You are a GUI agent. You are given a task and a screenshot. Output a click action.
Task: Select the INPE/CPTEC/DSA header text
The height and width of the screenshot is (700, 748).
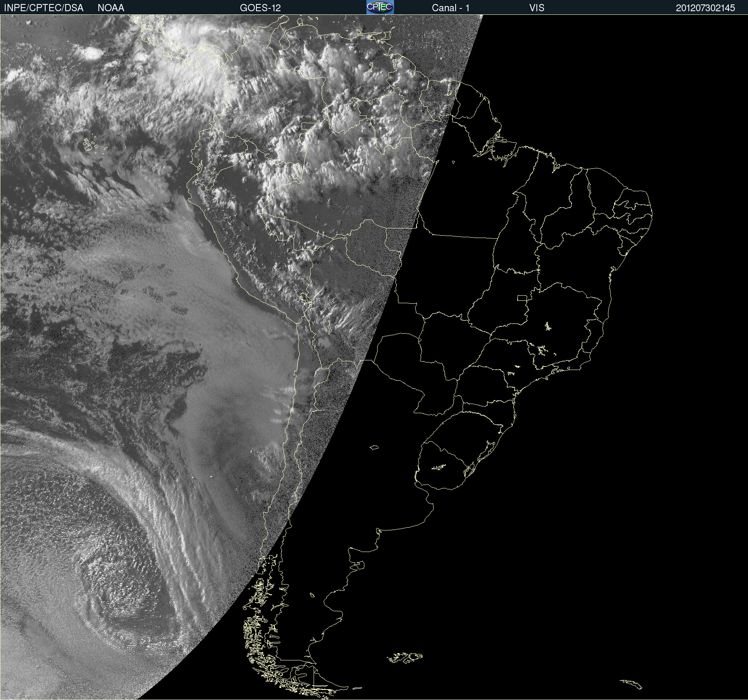(44, 8)
